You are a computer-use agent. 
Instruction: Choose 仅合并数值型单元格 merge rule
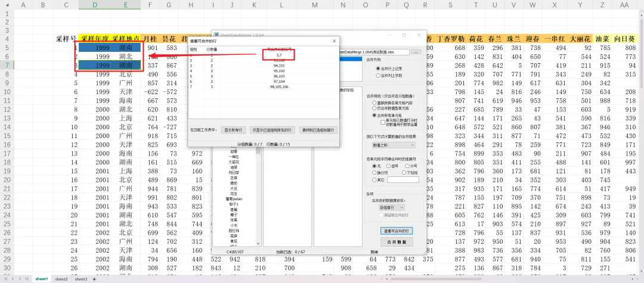pyautogui.click(x=374, y=109)
